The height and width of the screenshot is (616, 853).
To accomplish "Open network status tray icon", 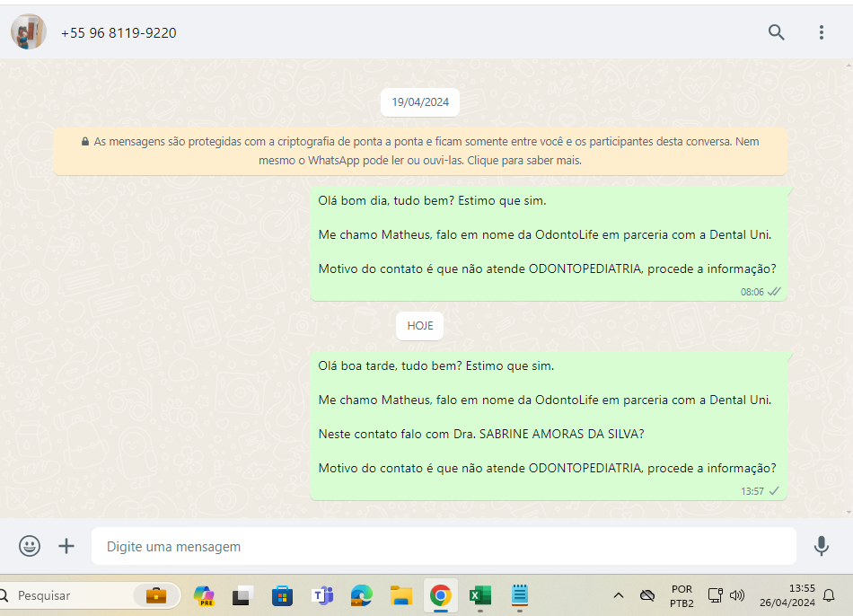I will (715, 596).
